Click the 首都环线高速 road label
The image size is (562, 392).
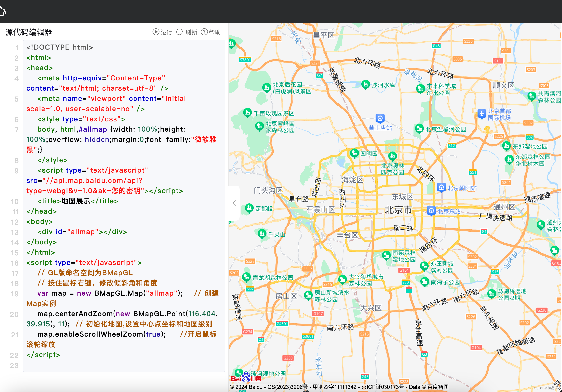pos(516,346)
